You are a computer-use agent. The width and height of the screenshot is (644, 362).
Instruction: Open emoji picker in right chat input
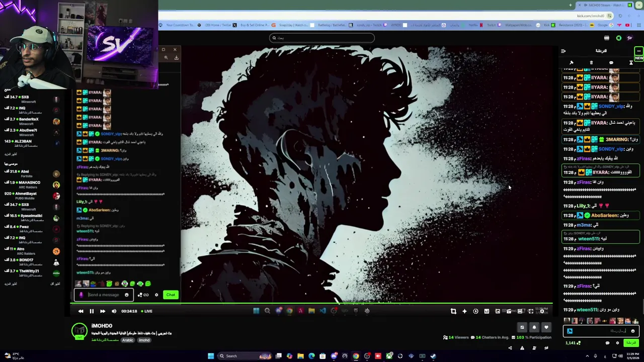click(x=633, y=331)
